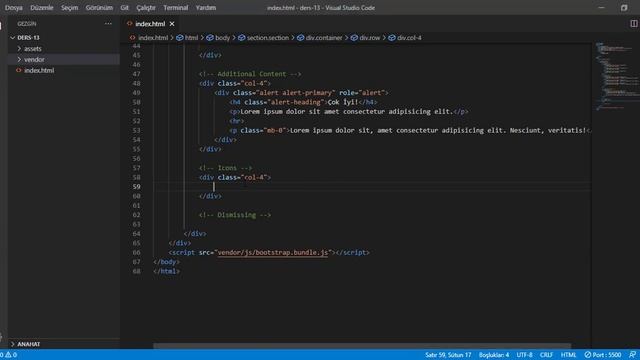Change the CRLF line ending
Screen dimensions: 640x360
click(x=546, y=355)
